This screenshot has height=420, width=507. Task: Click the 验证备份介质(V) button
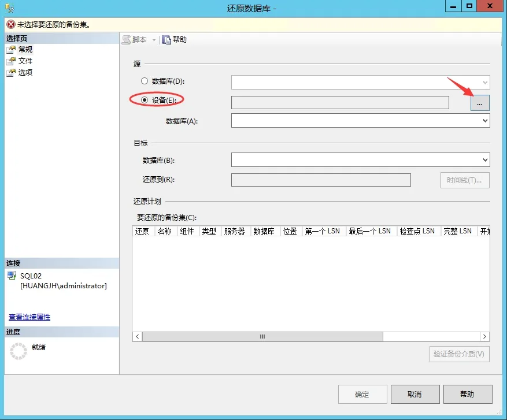click(x=459, y=354)
